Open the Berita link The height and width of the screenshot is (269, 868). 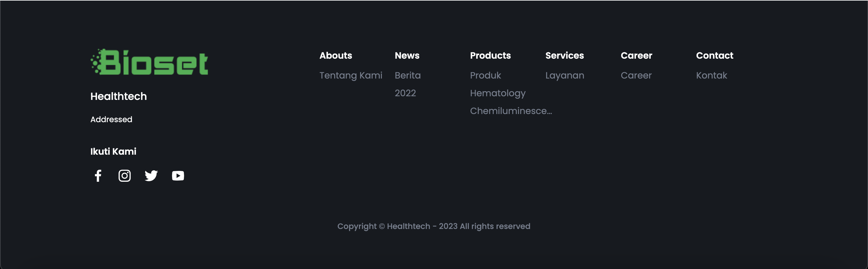tap(408, 75)
